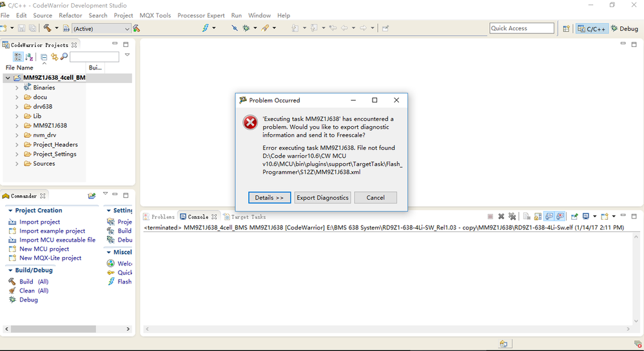Screen dimensions: 644x351
Task: Toggle Show Console on standard error change
Action: pyautogui.click(x=560, y=216)
